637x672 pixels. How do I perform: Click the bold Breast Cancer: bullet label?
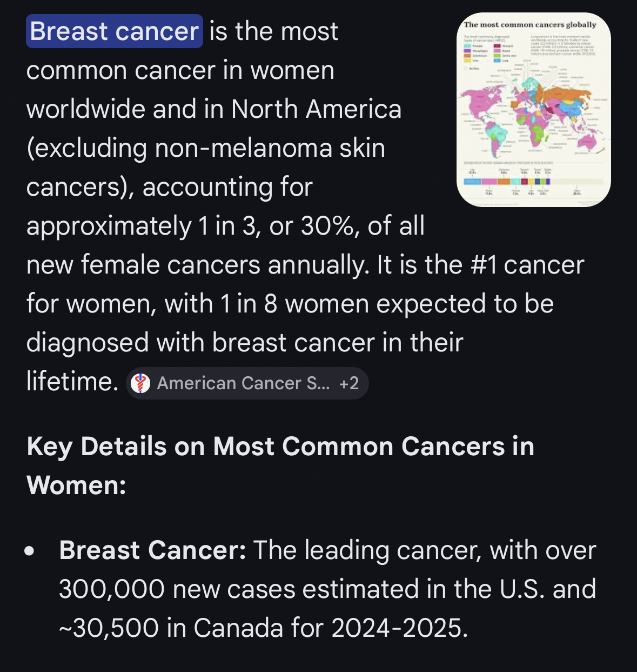click(x=152, y=550)
